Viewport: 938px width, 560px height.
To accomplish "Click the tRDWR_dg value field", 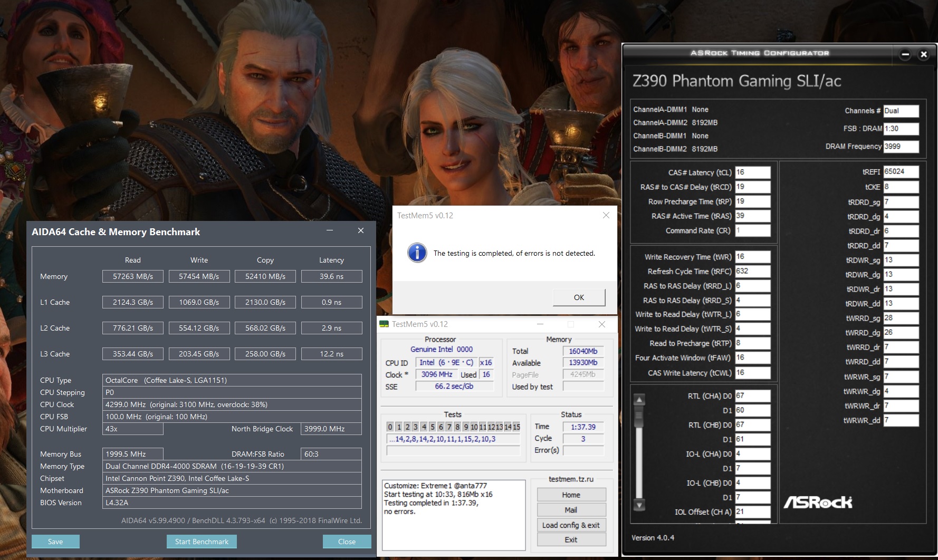I will [901, 275].
